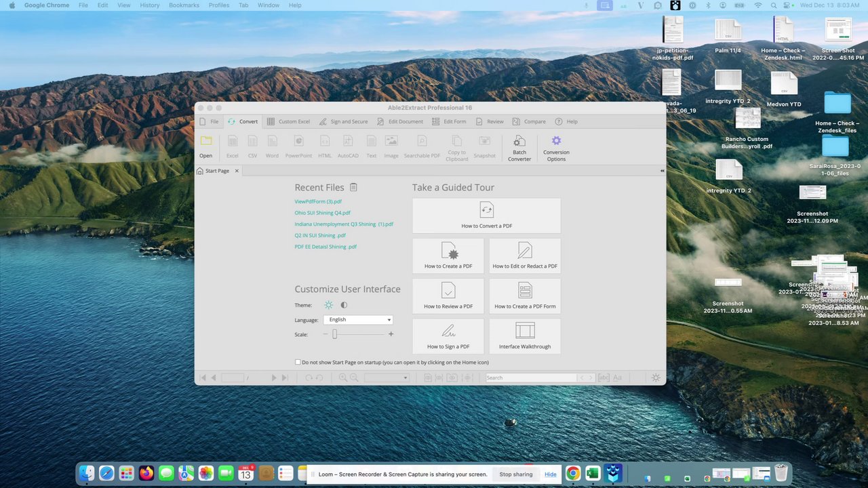Viewport: 868px width, 488px height.
Task: Click Hide link in Loom sharing bar
Action: click(550, 474)
